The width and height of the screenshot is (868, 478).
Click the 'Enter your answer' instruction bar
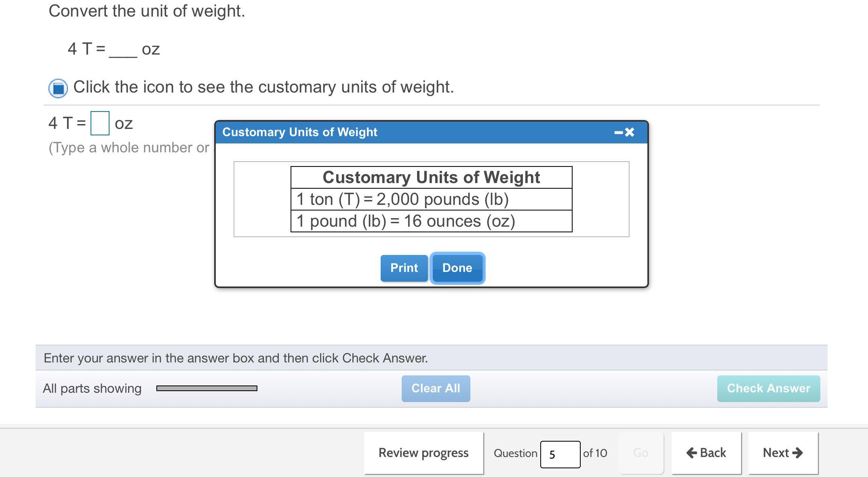point(236,358)
